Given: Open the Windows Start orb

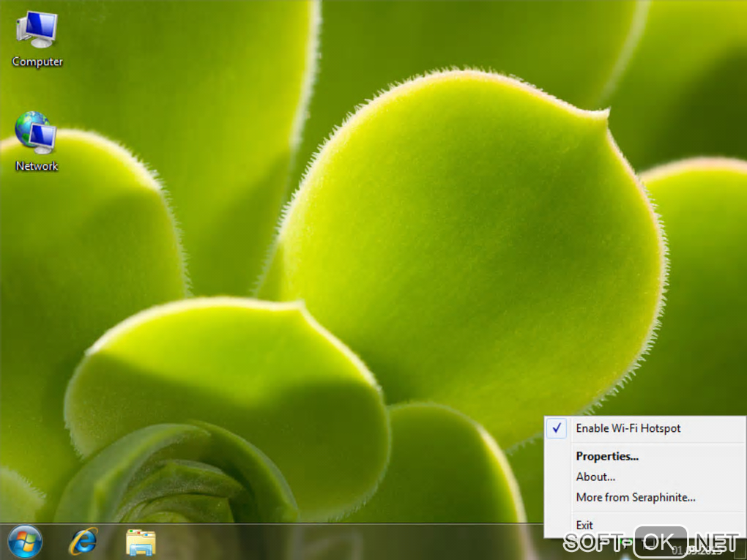Looking at the screenshot, I should (25, 542).
